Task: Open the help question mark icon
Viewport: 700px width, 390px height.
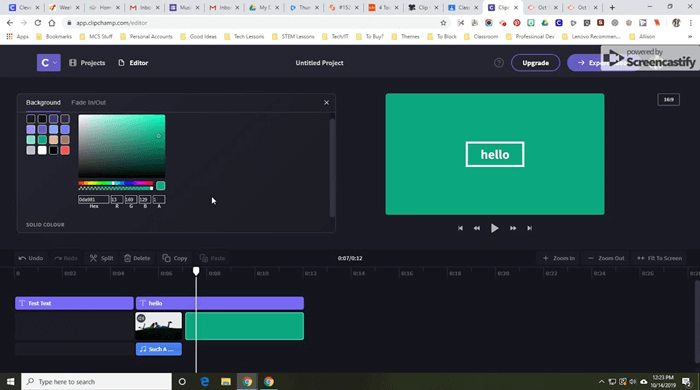Action: tap(499, 63)
